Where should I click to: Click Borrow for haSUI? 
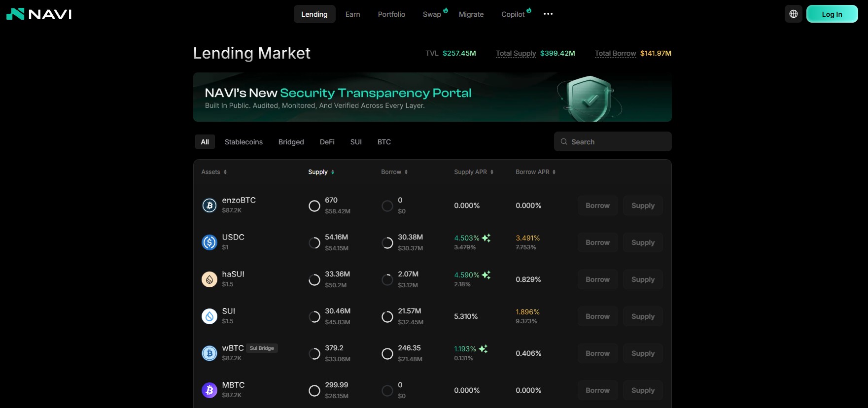(x=598, y=279)
